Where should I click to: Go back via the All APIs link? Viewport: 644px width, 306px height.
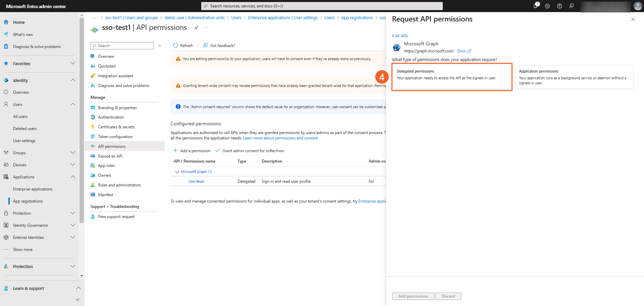tap(400, 36)
